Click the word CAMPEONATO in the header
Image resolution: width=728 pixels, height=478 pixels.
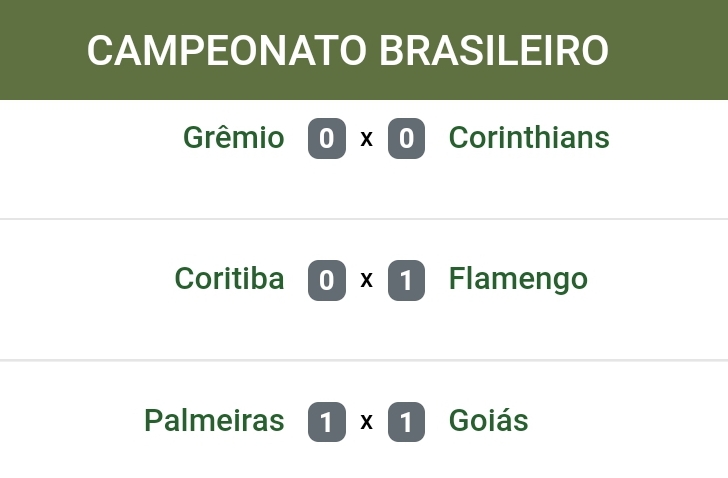tap(226, 50)
